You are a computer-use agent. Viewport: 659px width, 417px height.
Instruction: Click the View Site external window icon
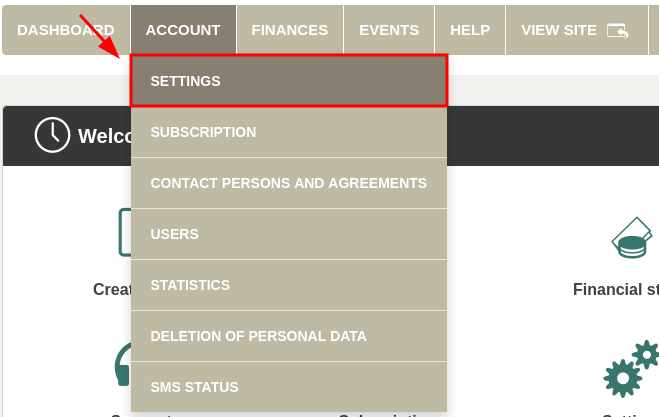[x=617, y=30]
